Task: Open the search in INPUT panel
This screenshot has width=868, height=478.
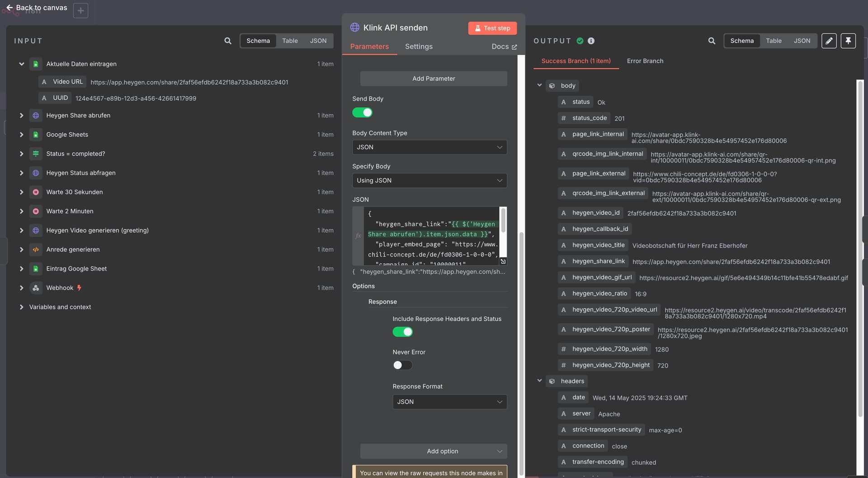Action: click(x=228, y=41)
